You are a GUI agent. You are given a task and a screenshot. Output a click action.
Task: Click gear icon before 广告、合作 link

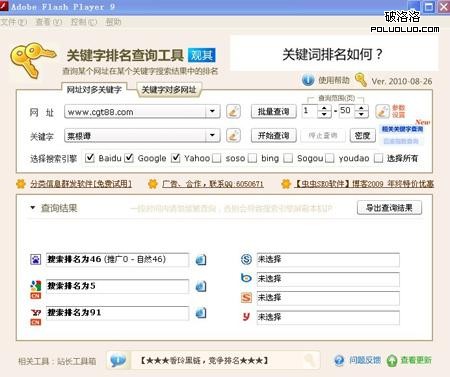pyautogui.click(x=153, y=184)
